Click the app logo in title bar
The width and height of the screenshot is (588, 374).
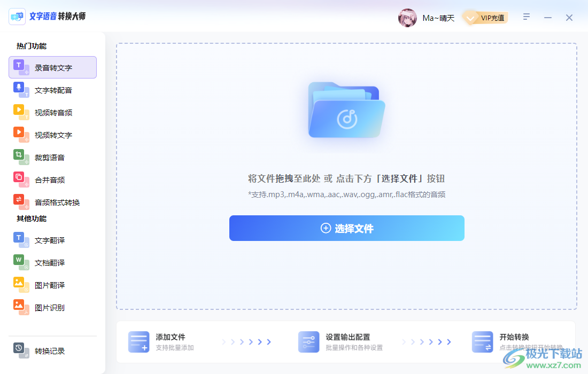(17, 16)
